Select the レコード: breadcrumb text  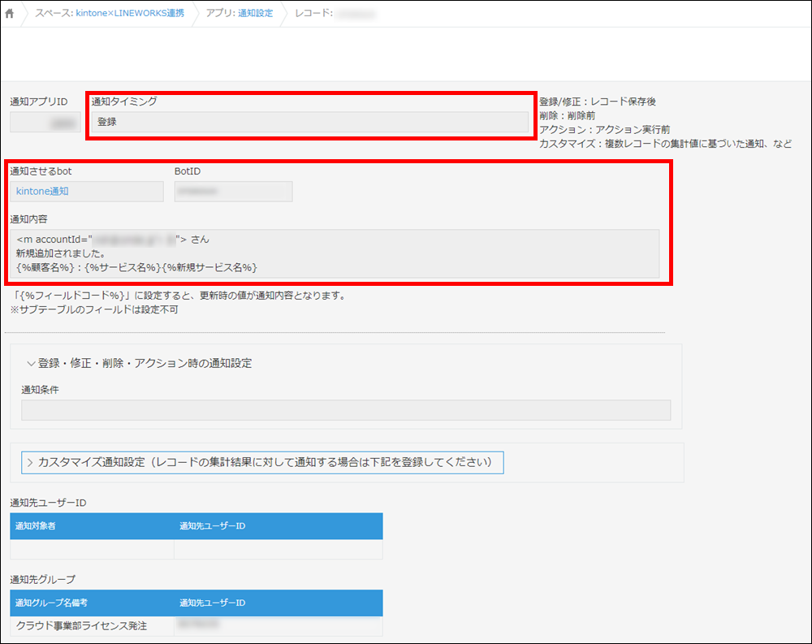tap(313, 14)
